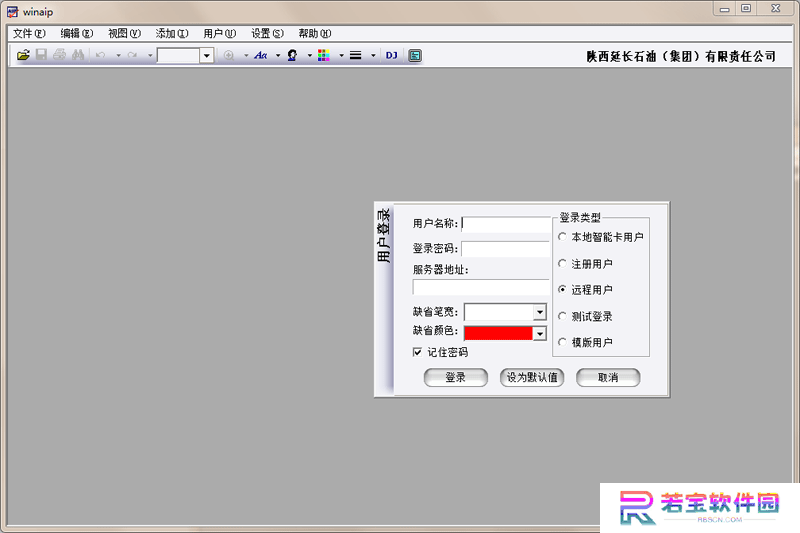Open the undo history dropdown arrow

tap(118, 55)
